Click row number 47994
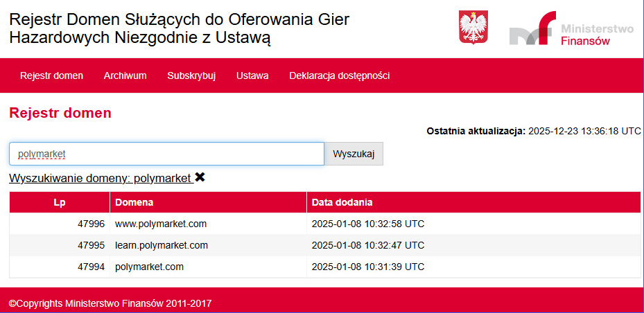The height and width of the screenshot is (313, 644). (92, 267)
